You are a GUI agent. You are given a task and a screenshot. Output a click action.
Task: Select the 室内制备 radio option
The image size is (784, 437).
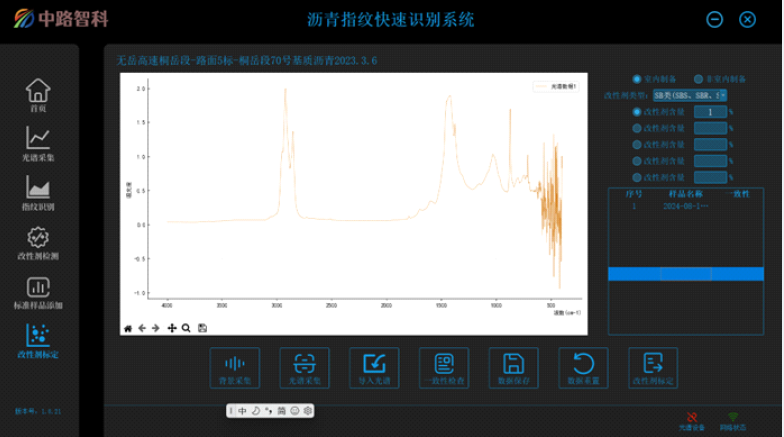pyautogui.click(x=637, y=79)
